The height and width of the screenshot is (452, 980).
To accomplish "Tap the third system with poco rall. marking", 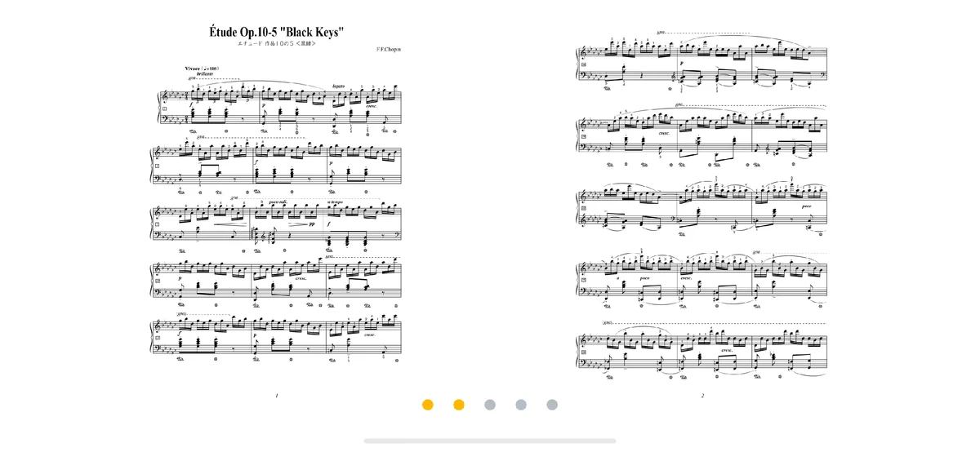I will tap(277, 222).
